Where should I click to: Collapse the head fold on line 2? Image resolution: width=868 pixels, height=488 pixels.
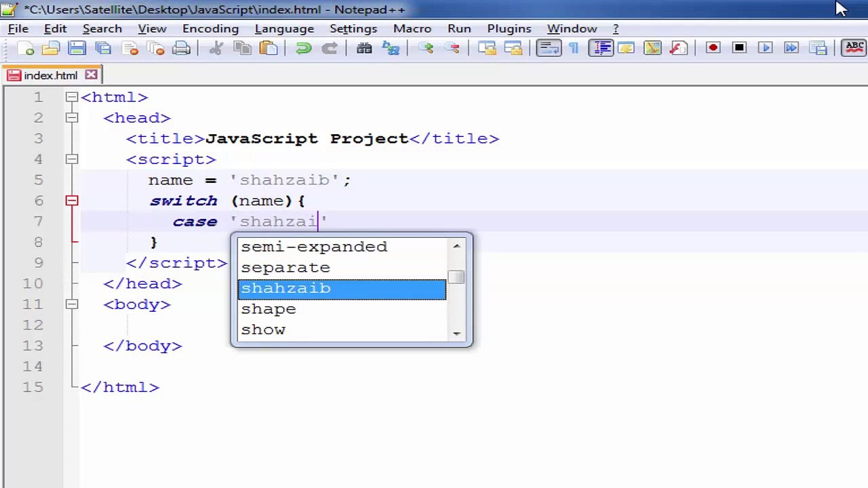72,118
